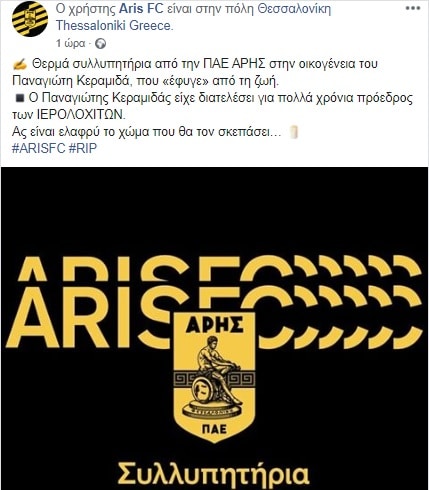Open the condolence post image
Image resolution: width=429 pixels, height=490 pixels.
tap(214, 328)
